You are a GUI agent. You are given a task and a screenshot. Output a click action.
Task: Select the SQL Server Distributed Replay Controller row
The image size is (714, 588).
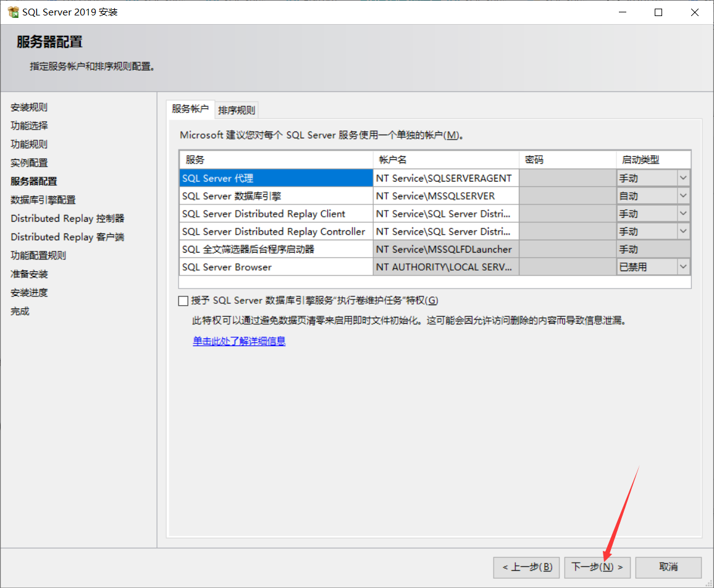point(277,232)
